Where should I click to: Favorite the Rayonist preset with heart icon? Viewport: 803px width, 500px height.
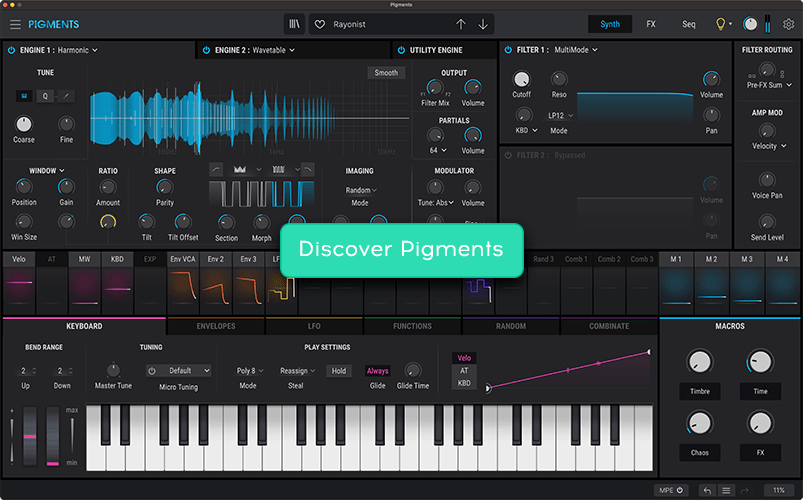point(320,24)
